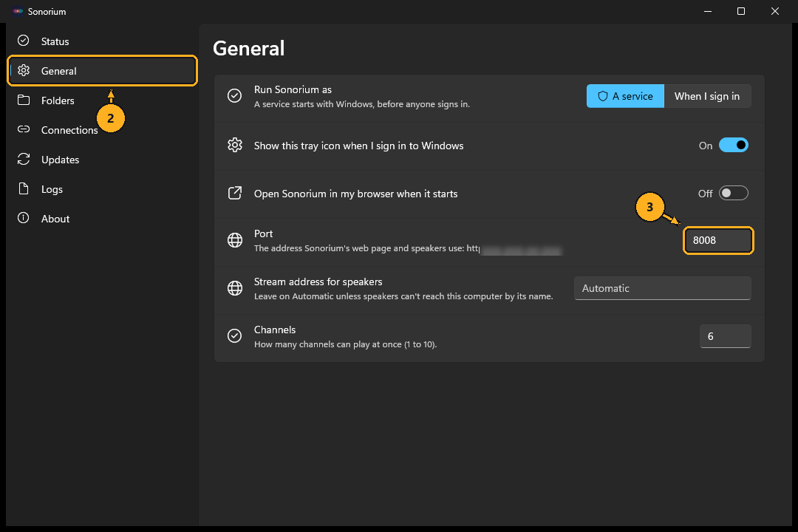
Task: Choose to run Sonorium as A service
Action: (x=625, y=96)
